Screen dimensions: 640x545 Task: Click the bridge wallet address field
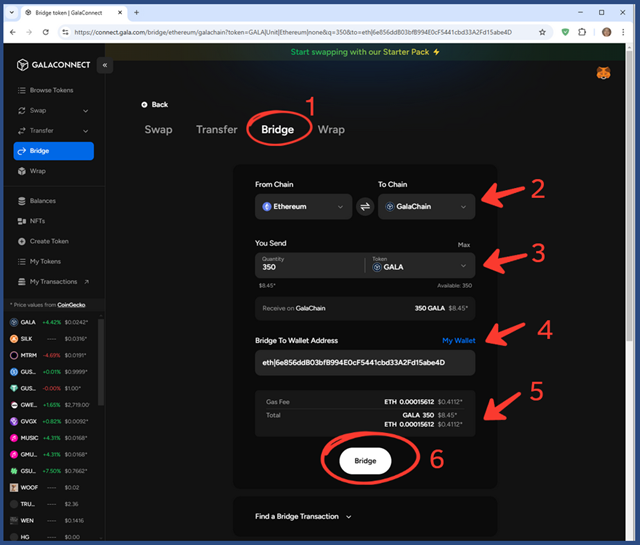pyautogui.click(x=365, y=363)
